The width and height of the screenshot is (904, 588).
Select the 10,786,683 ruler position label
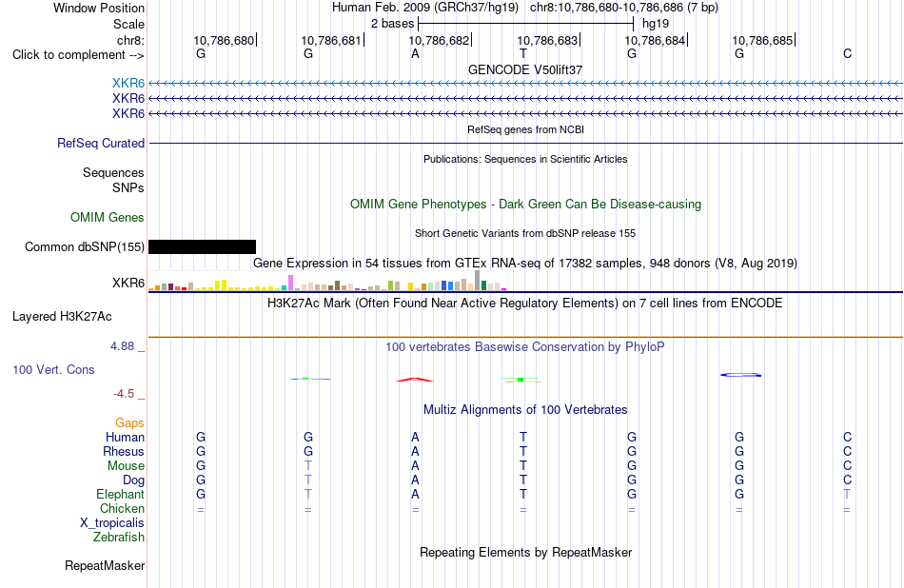546,40
